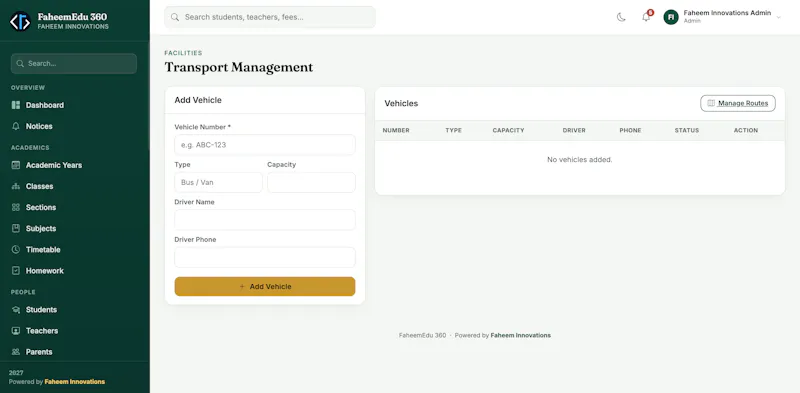Click the magnifier icon in sidebar search
The height and width of the screenshot is (393, 800).
[20, 64]
